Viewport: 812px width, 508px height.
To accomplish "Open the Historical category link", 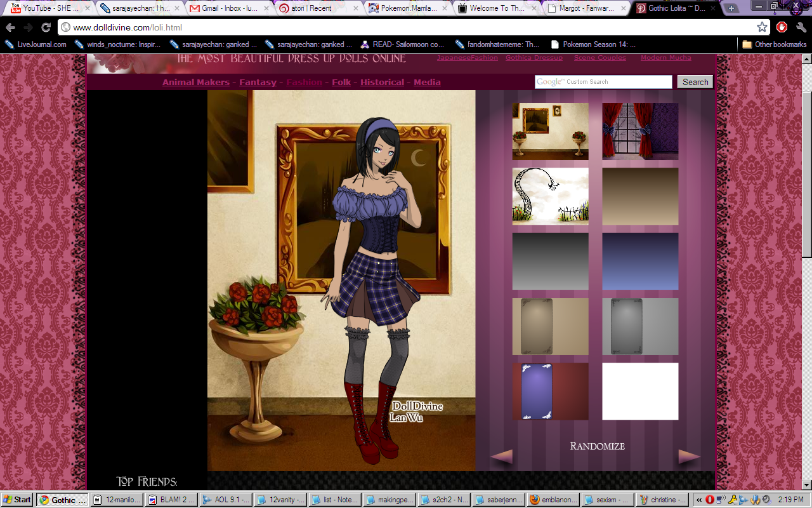I will pyautogui.click(x=382, y=83).
